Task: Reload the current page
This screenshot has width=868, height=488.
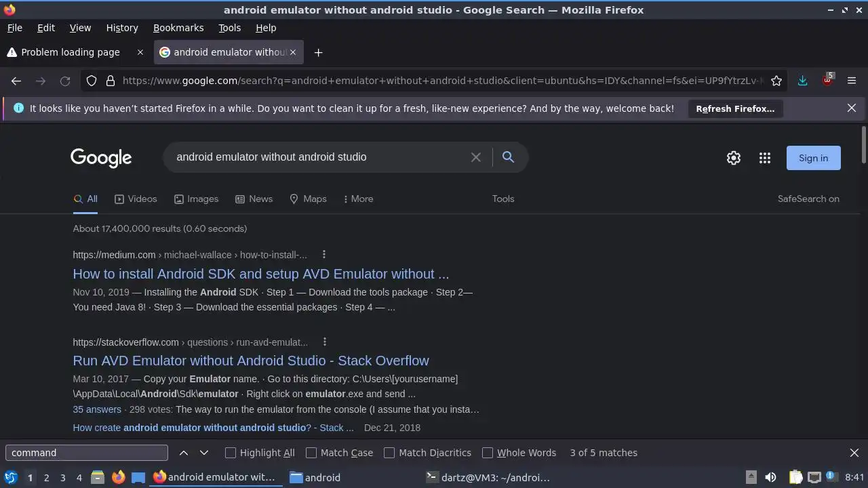Action: pos(65,81)
